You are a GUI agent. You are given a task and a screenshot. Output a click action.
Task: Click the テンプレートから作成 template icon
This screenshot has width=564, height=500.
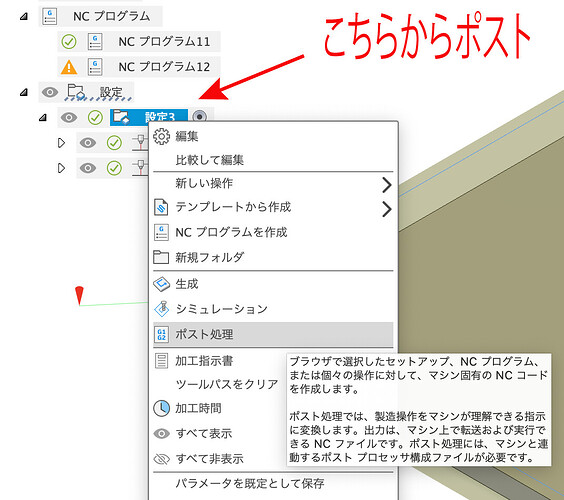pyautogui.click(x=161, y=207)
